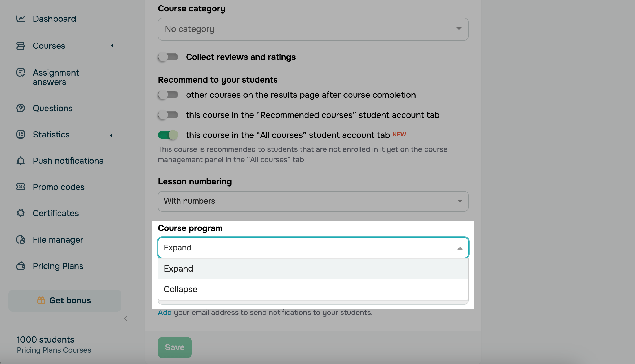Choose the Expand option from the list

tap(178, 269)
